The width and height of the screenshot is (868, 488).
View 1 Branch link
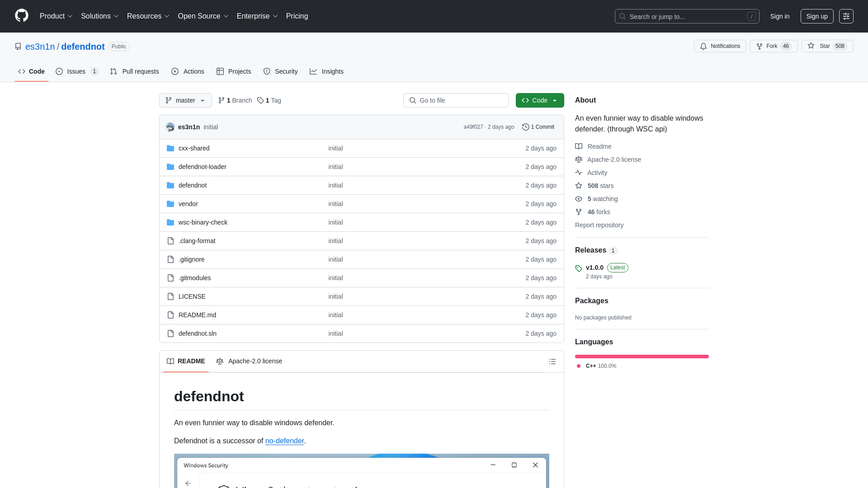[235, 100]
